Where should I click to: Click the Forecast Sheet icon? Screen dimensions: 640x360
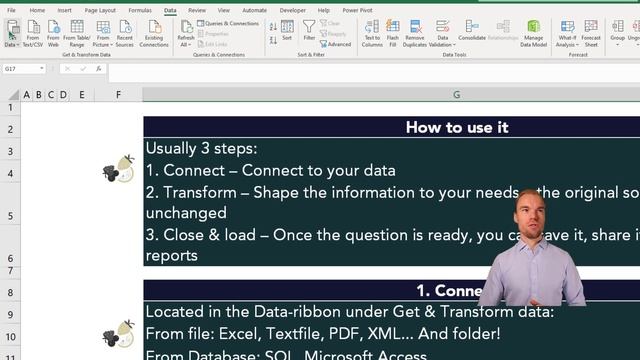coord(591,33)
